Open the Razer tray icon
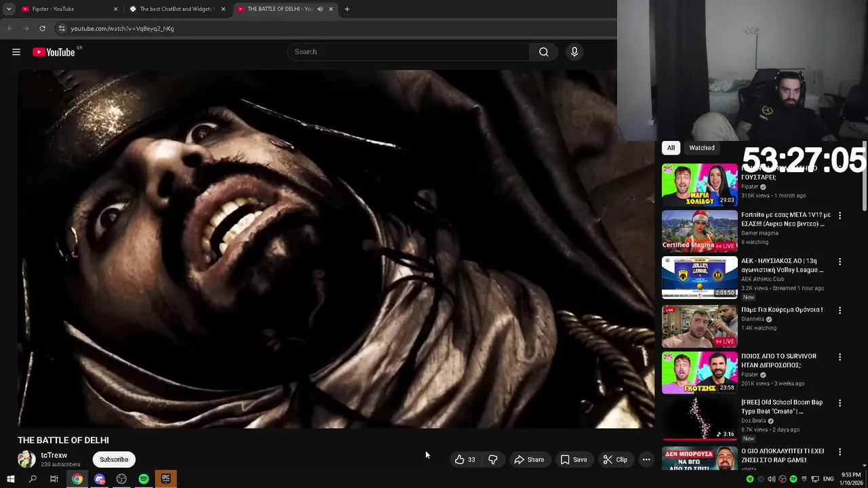The width and height of the screenshot is (868, 488). point(749,479)
